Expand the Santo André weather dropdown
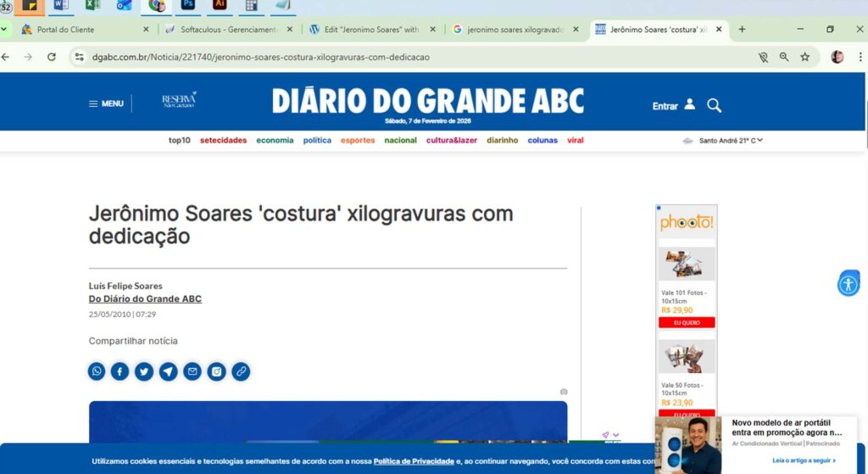 (x=759, y=140)
